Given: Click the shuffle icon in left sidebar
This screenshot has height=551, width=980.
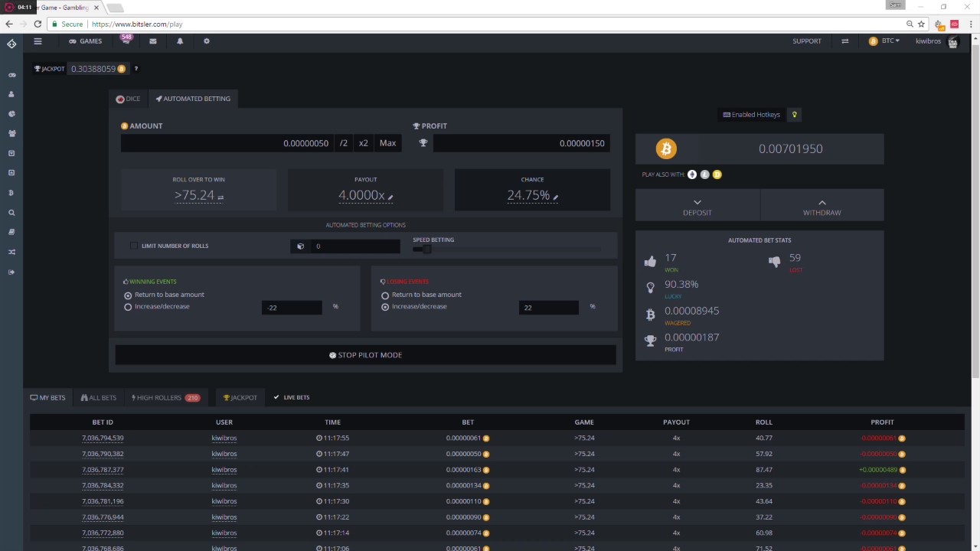Looking at the screenshot, I should click(x=11, y=252).
